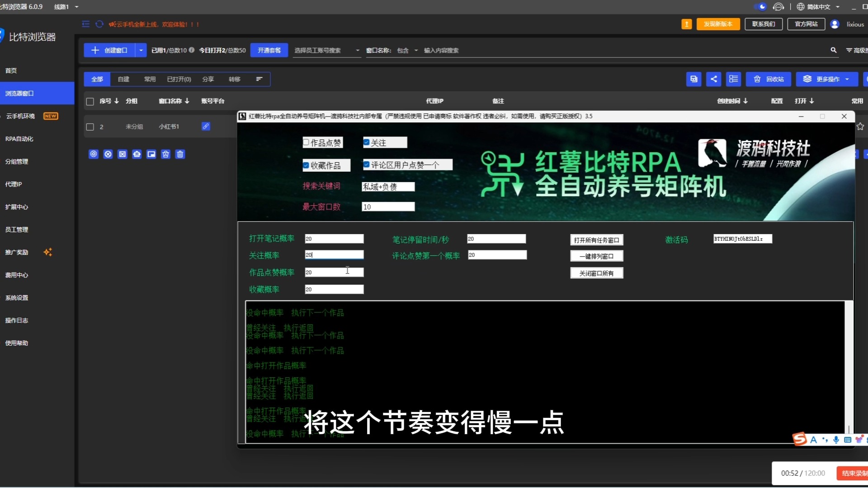Screen dimensions: 868x488
Task: Click 关闭窗口所有 button
Action: pyautogui.click(x=596, y=273)
